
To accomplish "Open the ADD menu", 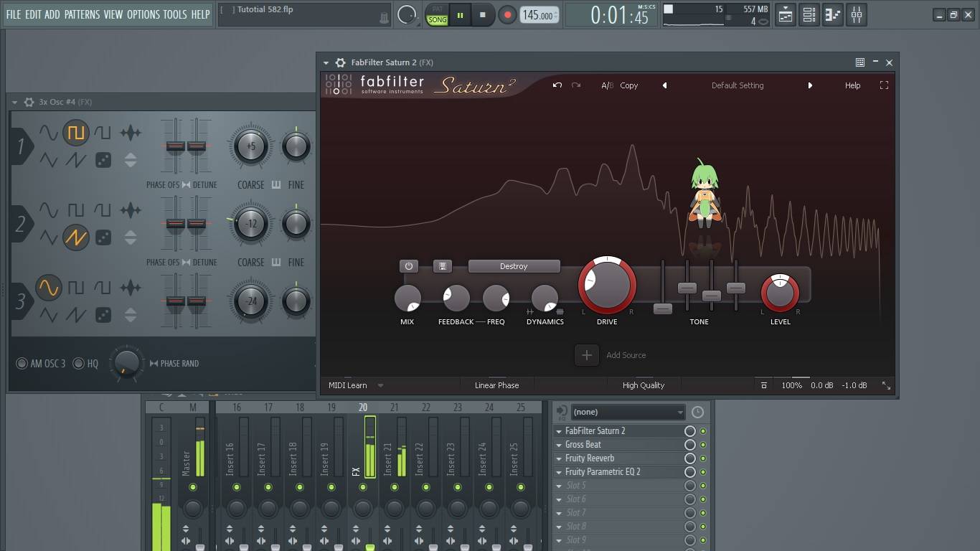I will pyautogui.click(x=52, y=14).
